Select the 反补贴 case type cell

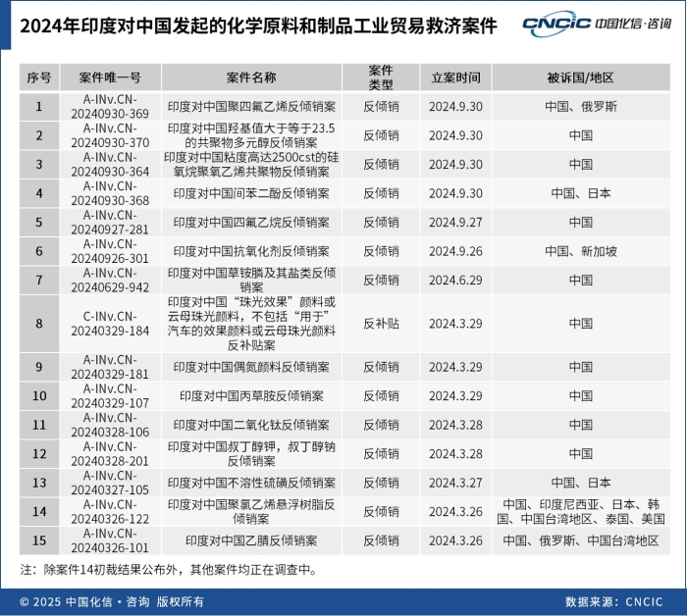click(381, 324)
